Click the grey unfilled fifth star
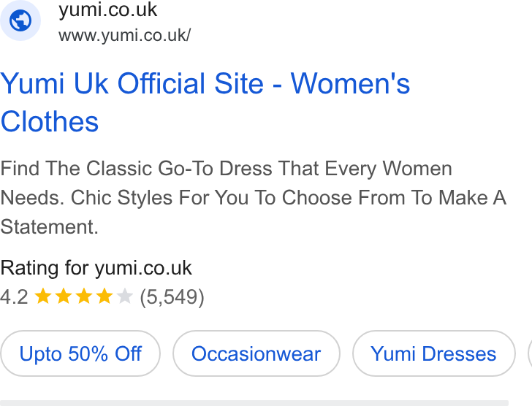Viewport: 532px width, 406px height. click(x=124, y=296)
